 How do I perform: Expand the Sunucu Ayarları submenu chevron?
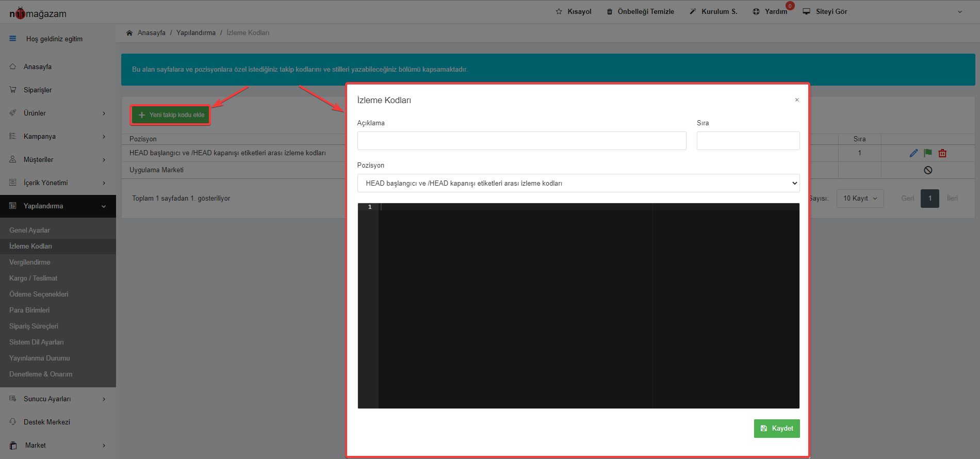104,399
